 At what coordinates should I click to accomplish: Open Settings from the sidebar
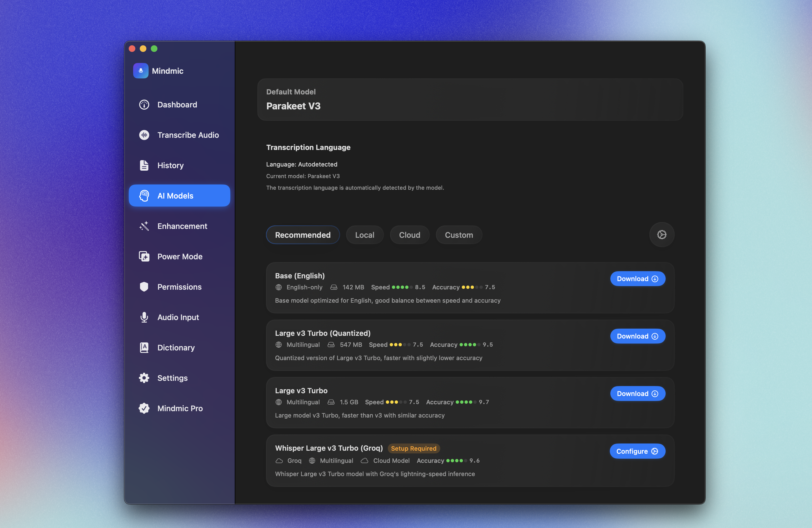pyautogui.click(x=172, y=378)
